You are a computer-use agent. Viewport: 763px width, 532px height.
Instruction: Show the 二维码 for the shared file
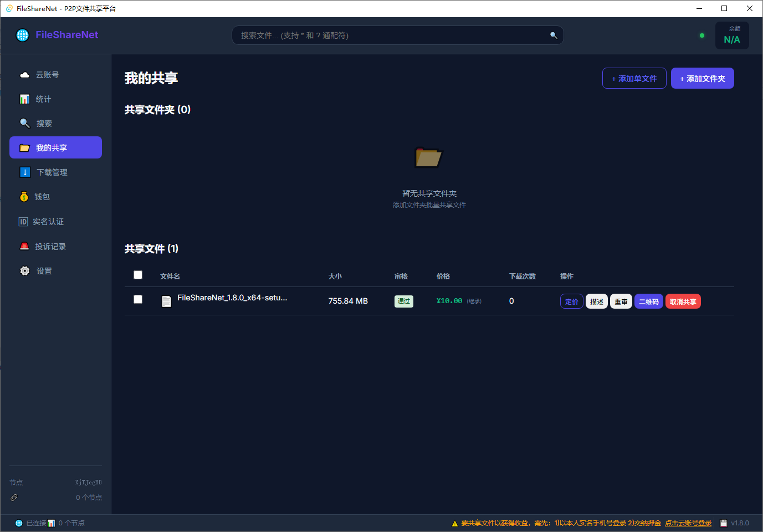[649, 301]
